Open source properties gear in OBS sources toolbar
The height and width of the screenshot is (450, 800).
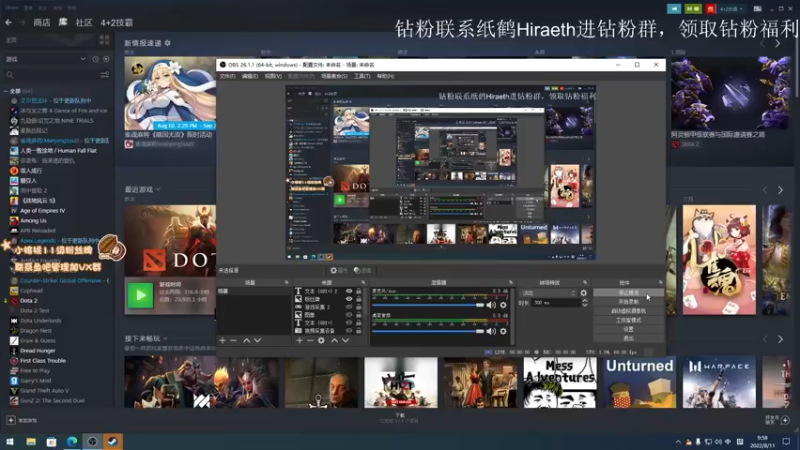321,340
